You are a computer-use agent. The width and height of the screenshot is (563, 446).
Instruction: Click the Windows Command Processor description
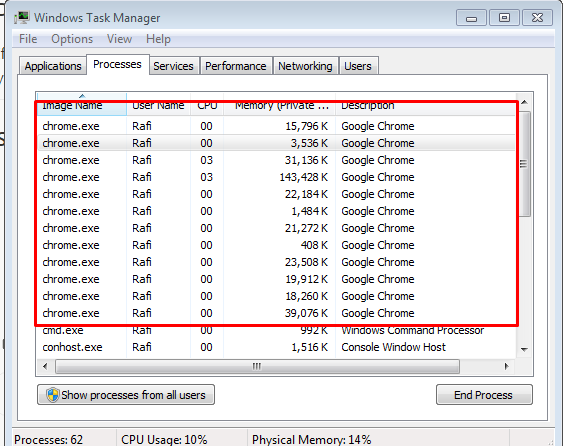click(413, 330)
